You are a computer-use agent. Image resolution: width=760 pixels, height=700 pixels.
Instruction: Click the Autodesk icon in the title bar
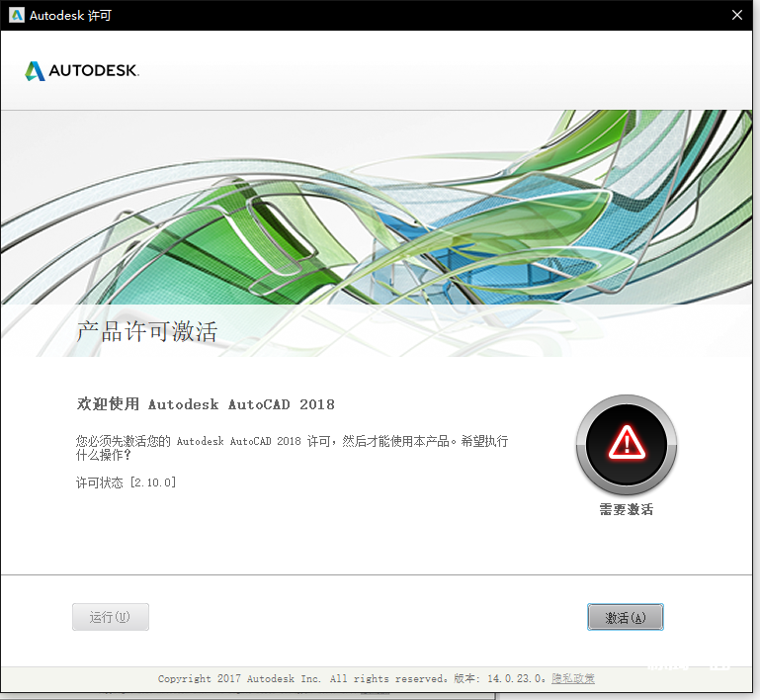[16, 15]
